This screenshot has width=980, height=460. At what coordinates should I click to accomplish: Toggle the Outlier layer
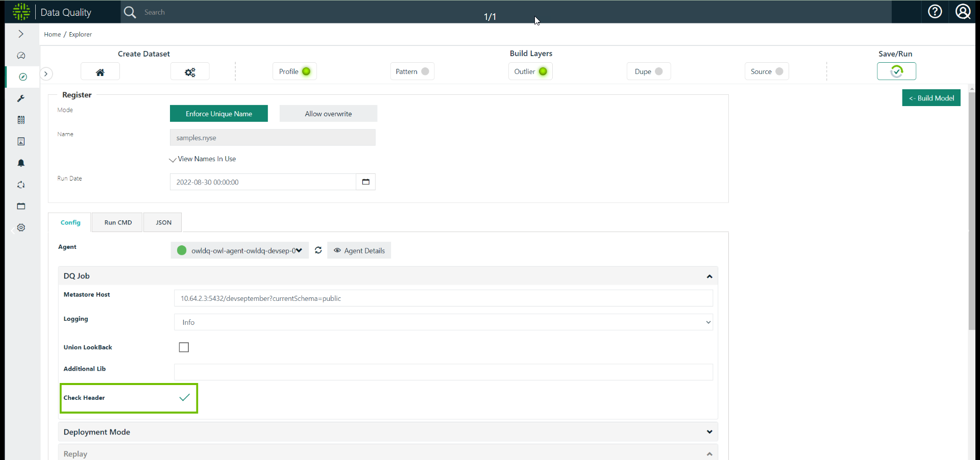click(x=543, y=71)
